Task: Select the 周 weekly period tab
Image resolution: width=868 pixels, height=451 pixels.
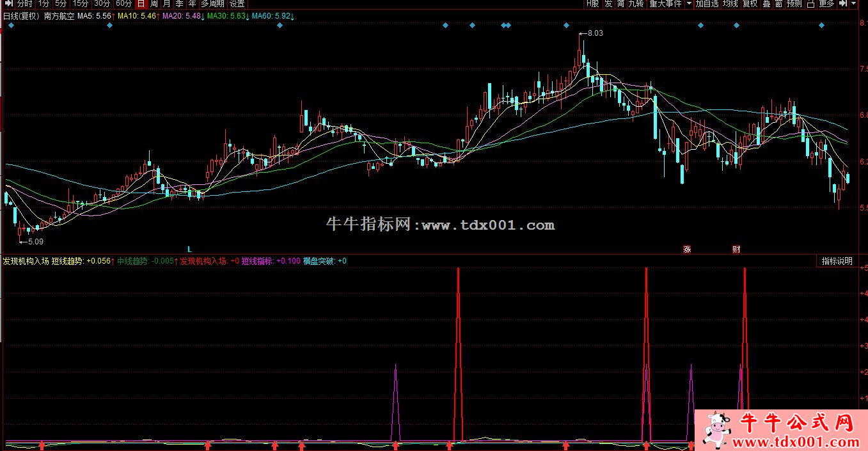Action: (x=154, y=4)
